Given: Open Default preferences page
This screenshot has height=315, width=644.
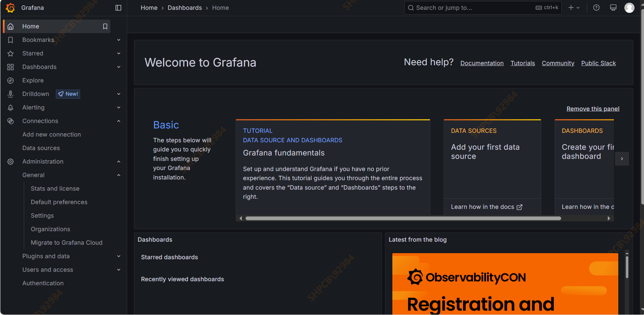Looking at the screenshot, I should click(59, 202).
